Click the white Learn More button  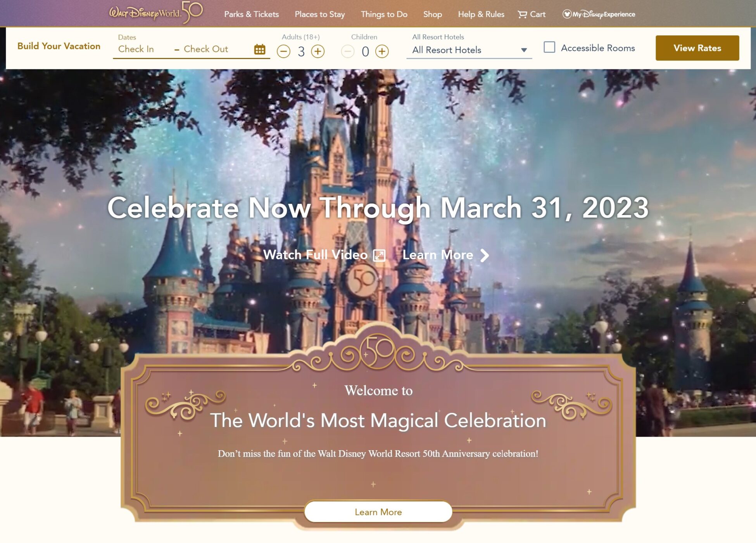pos(378,512)
